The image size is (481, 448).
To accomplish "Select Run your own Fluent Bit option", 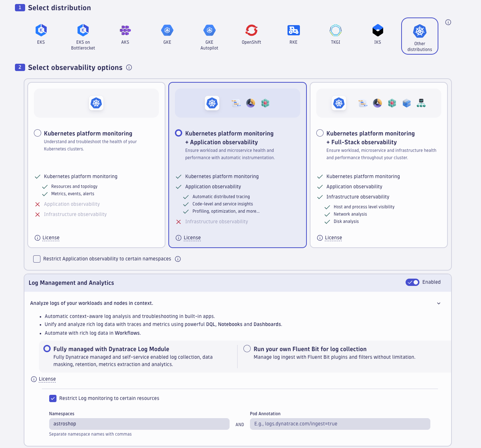I will coord(247,349).
